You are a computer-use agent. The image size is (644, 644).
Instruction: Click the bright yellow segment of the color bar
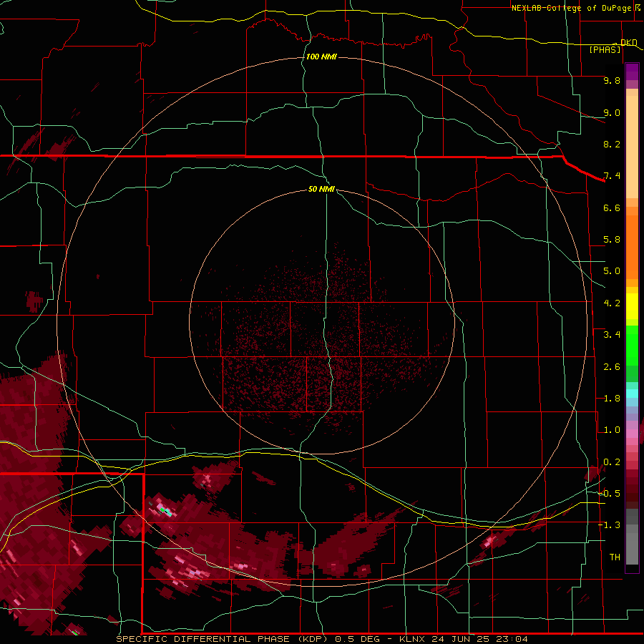[632, 306]
